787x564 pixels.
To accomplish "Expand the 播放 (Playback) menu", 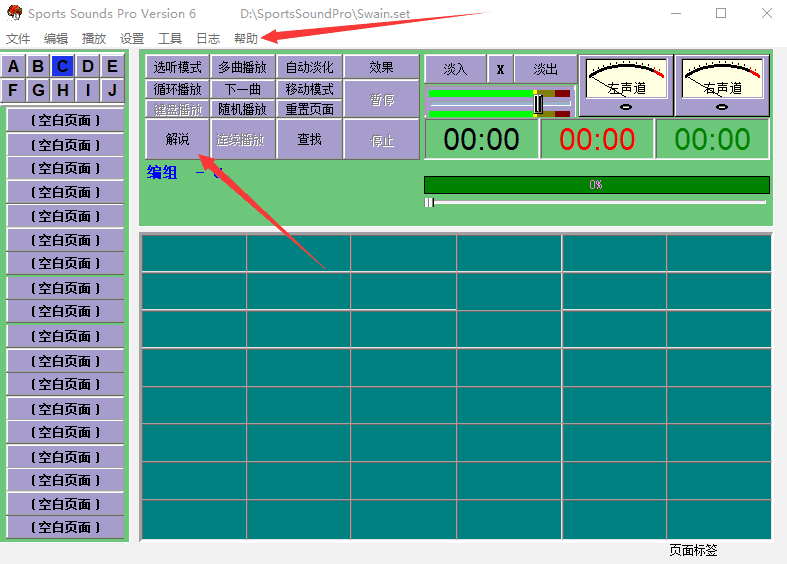I will click(94, 39).
